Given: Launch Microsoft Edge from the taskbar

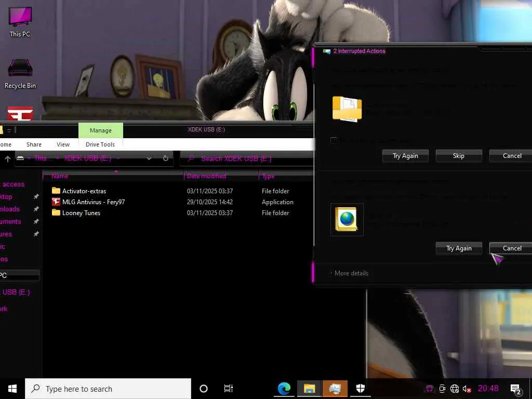Looking at the screenshot, I should [x=284, y=389].
